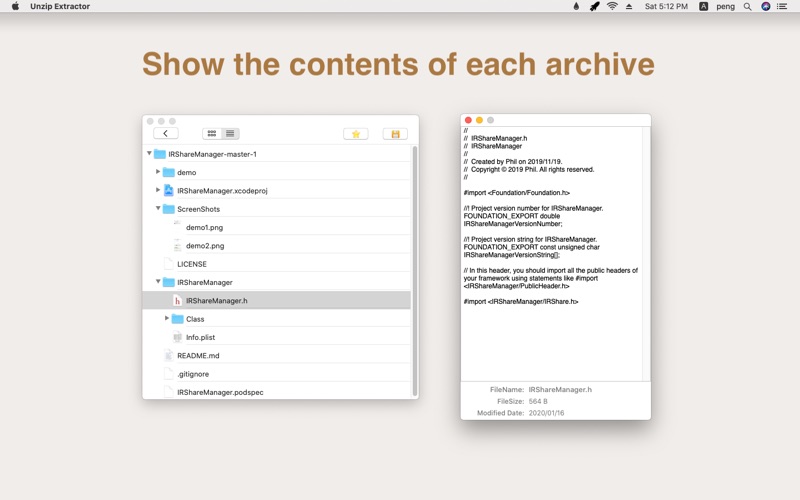Screen dimensions: 800x500
Task: Collapse the ScreenShots folder
Action: [158, 209]
